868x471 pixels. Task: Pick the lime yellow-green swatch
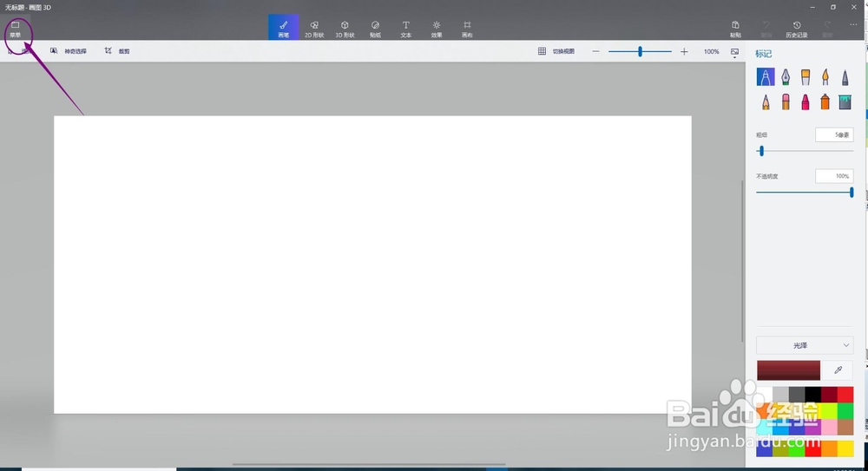[x=829, y=410]
